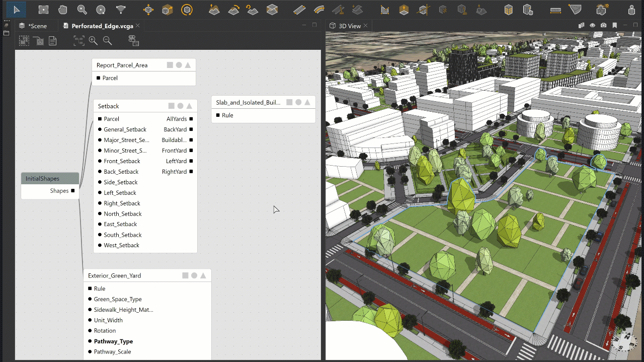Choose the street layer with down arrow tool
This screenshot has width=644, height=362.
point(357,10)
